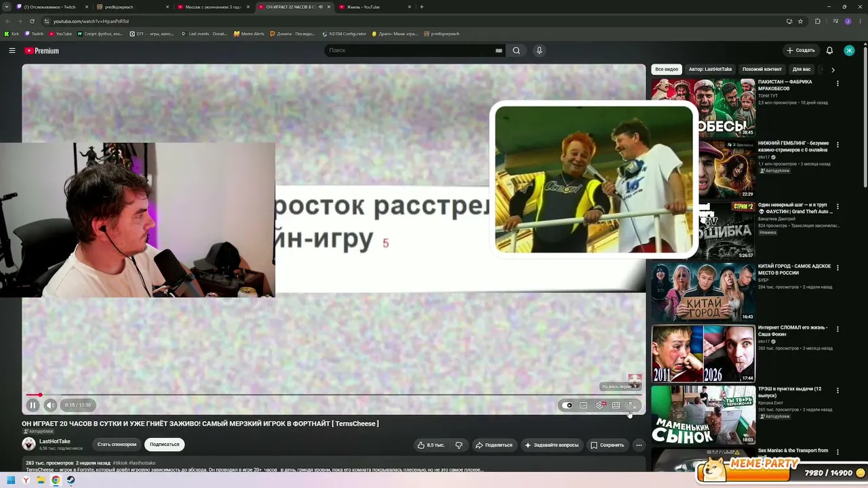Open options for ТРЭШ в пунктах выдачи video
Screen dimensions: 868x488
pyautogui.click(x=837, y=390)
